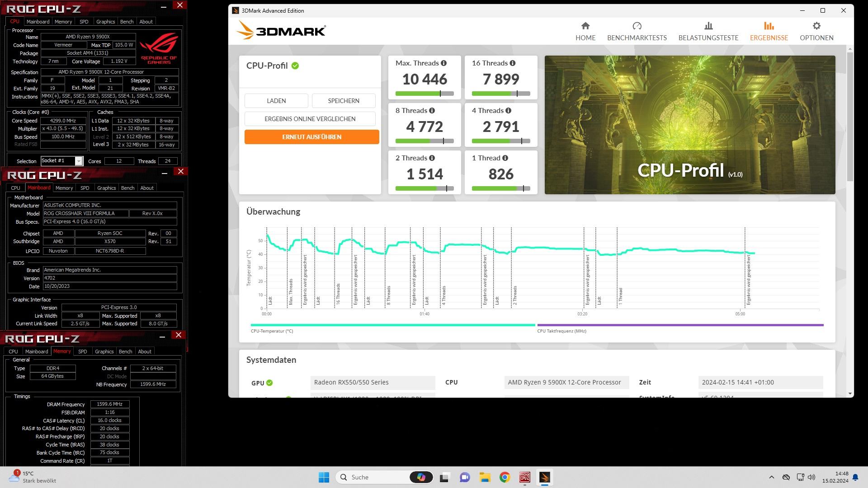868x488 pixels.
Task: Click the 2 Threads info icon
Action: click(x=432, y=158)
